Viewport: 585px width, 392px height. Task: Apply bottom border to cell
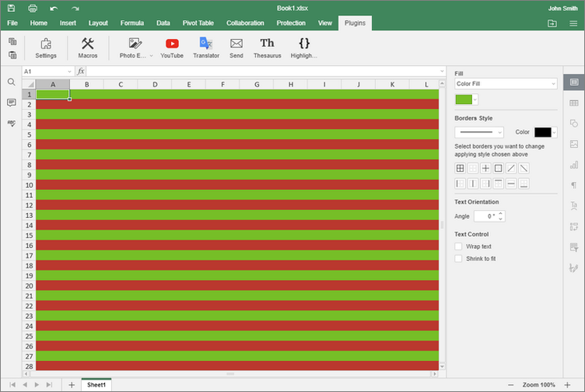click(524, 184)
